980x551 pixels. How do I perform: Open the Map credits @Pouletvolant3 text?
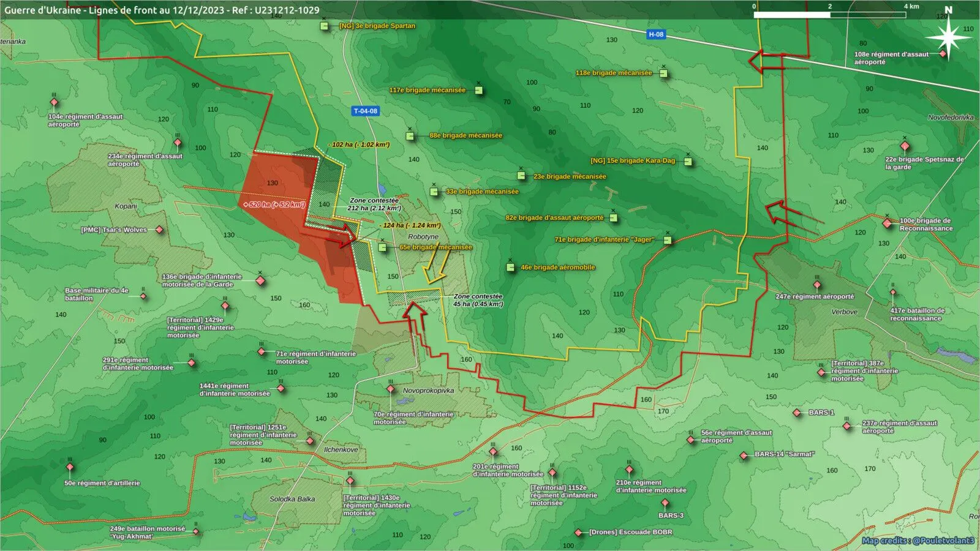[918, 541]
